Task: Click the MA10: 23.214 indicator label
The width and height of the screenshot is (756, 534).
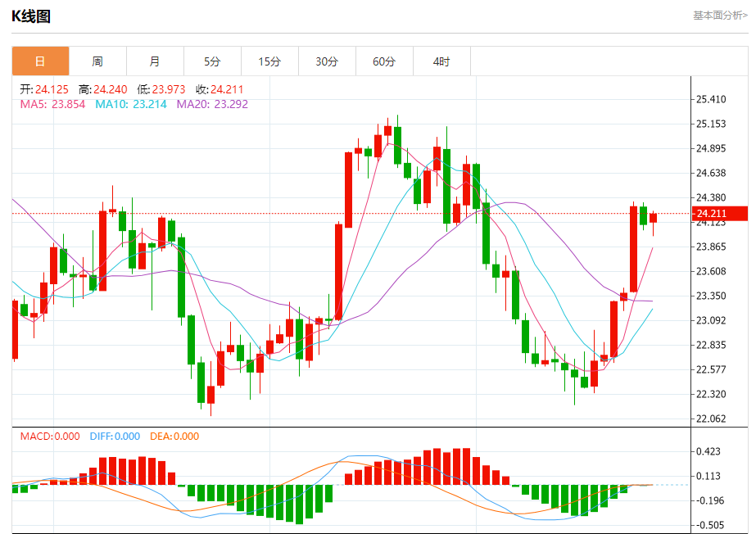Action: 131,104
